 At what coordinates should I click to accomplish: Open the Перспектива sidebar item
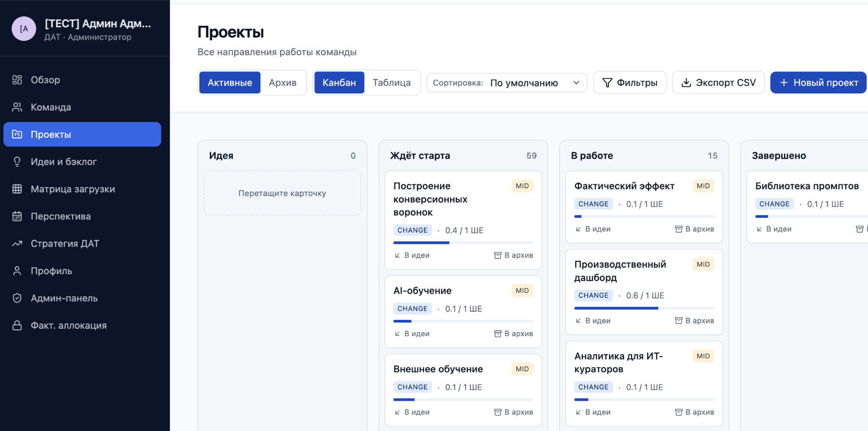point(82,216)
